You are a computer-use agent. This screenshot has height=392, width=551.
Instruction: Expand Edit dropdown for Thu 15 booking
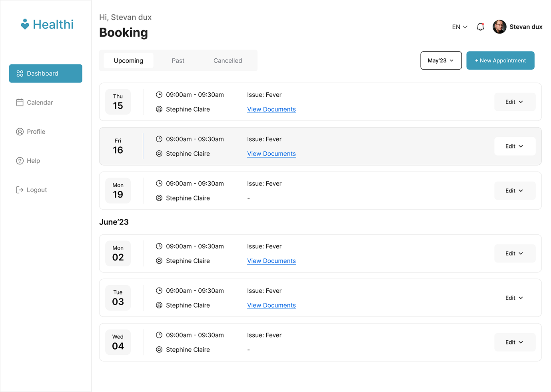514,102
